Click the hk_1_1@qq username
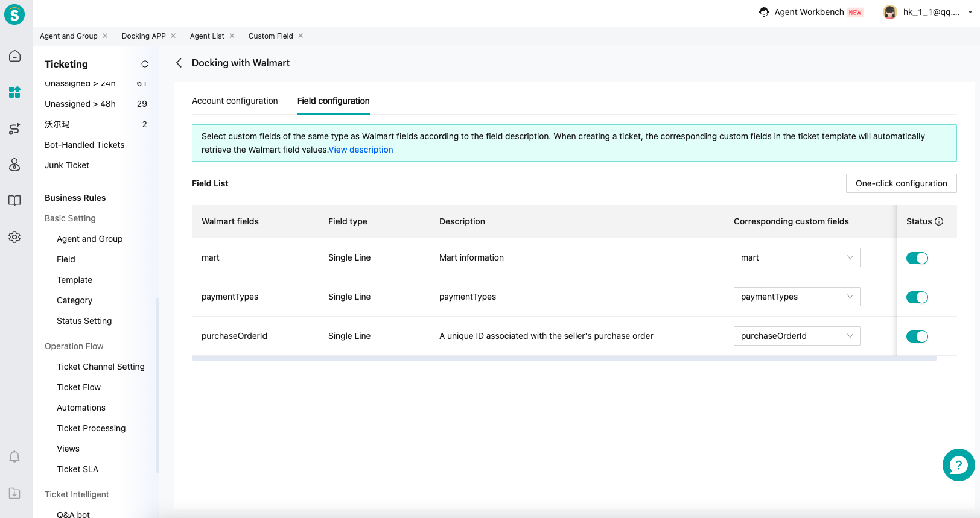 point(931,12)
